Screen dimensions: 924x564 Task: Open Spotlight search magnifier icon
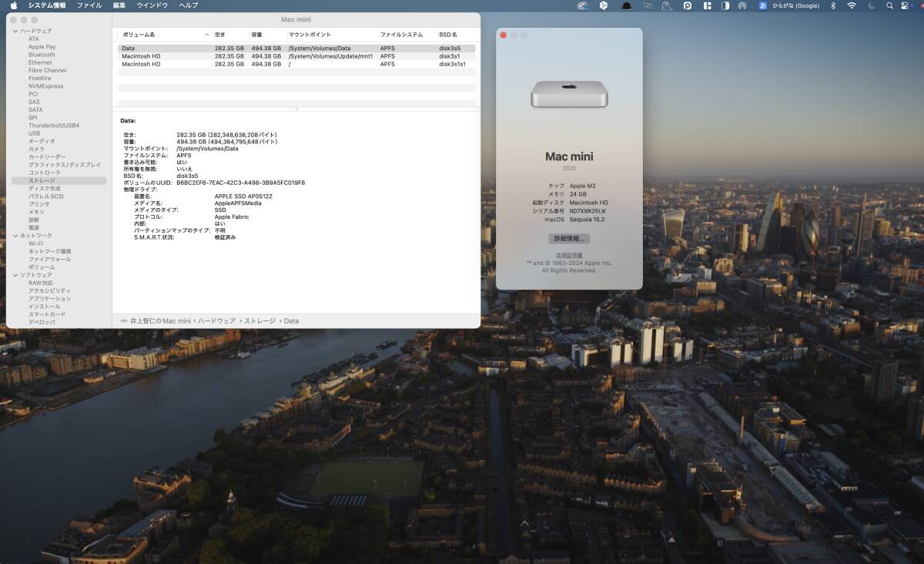pyautogui.click(x=889, y=5)
